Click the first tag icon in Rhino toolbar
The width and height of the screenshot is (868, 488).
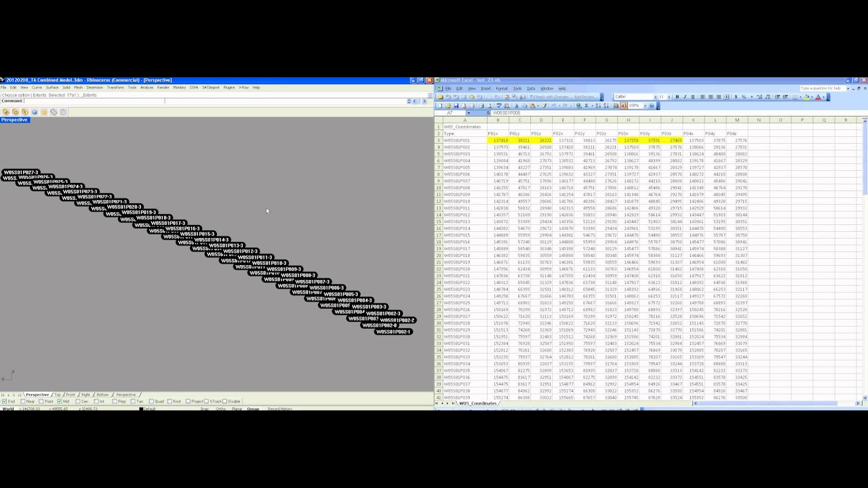[6, 112]
